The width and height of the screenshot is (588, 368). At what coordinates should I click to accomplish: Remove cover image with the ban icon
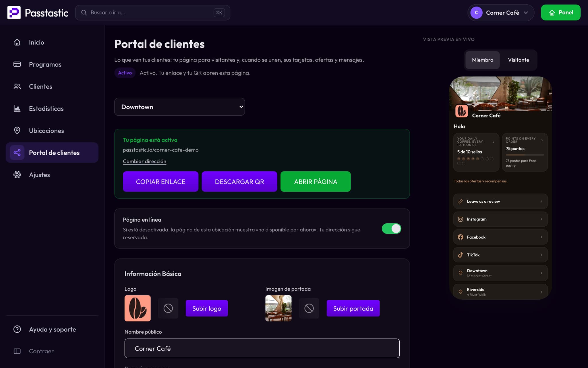(x=309, y=308)
